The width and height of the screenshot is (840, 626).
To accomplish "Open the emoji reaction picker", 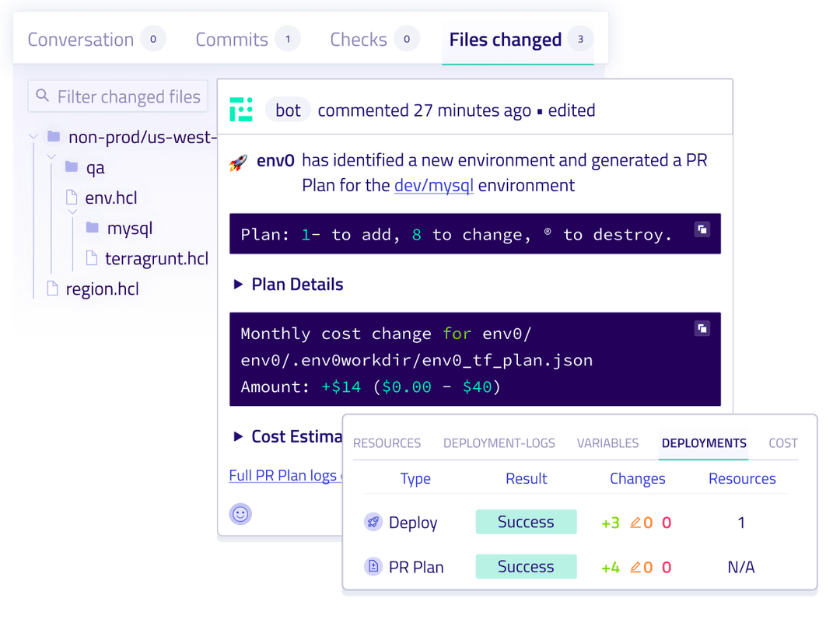I will [x=240, y=514].
